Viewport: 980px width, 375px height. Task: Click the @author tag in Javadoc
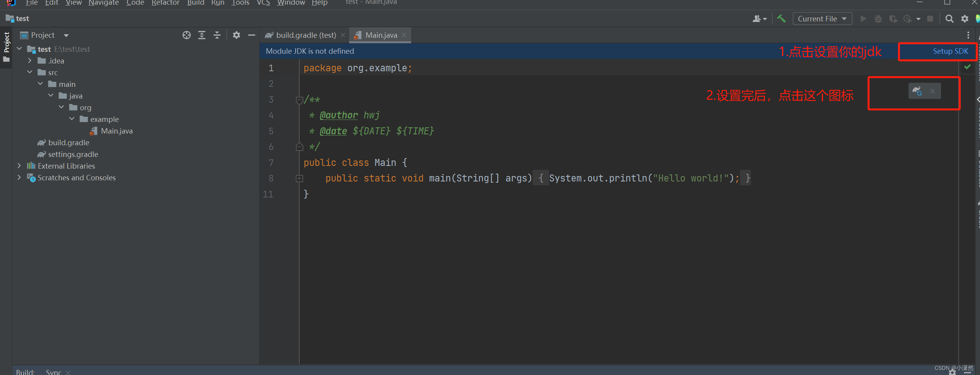pyautogui.click(x=339, y=115)
